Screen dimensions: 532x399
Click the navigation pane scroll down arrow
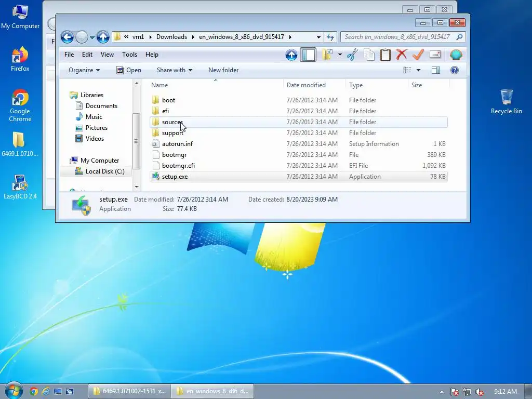point(137,187)
